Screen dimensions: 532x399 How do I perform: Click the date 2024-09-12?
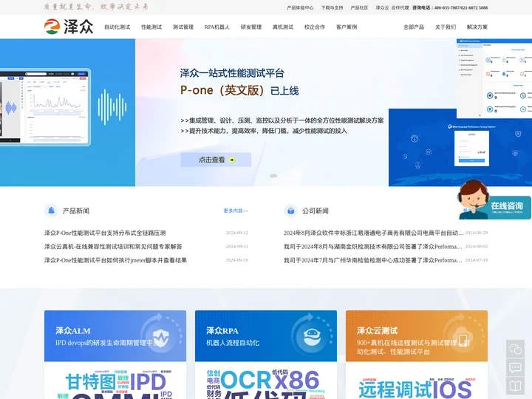pyautogui.click(x=237, y=233)
